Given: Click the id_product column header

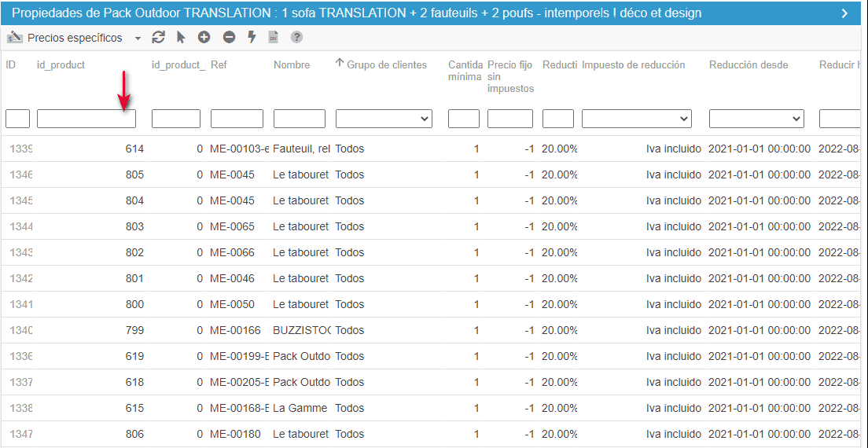Looking at the screenshot, I should pos(61,64).
